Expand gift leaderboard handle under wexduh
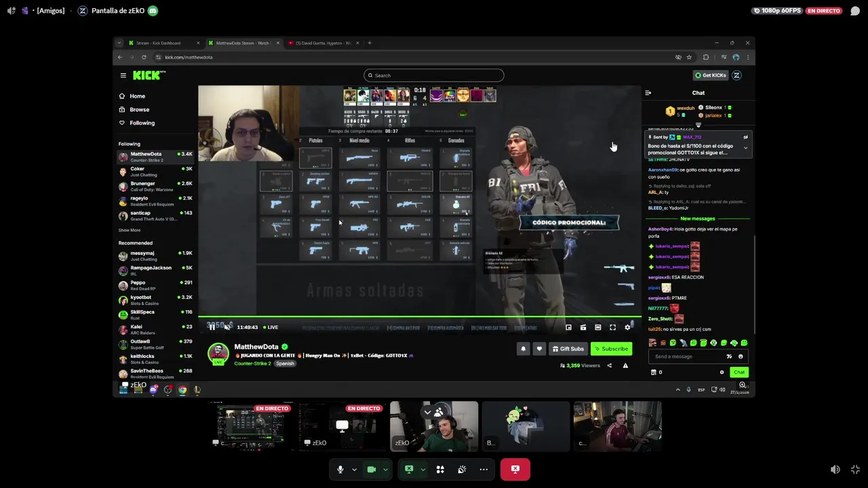This screenshot has width=868, height=488. (698, 125)
